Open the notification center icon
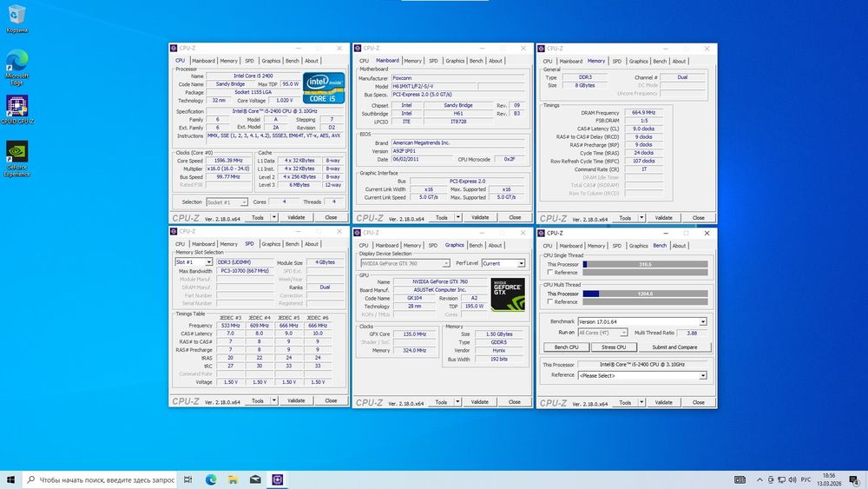This screenshot has width=868, height=489. click(854, 479)
